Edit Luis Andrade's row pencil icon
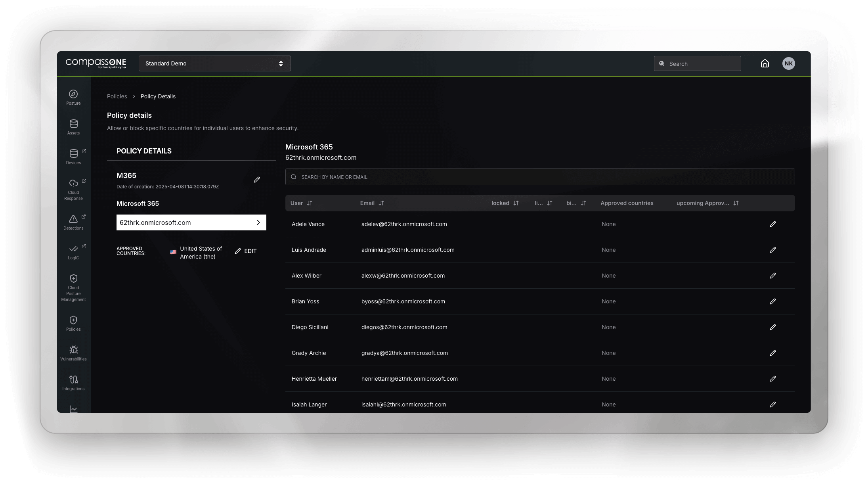This screenshot has width=868, height=483. (773, 250)
